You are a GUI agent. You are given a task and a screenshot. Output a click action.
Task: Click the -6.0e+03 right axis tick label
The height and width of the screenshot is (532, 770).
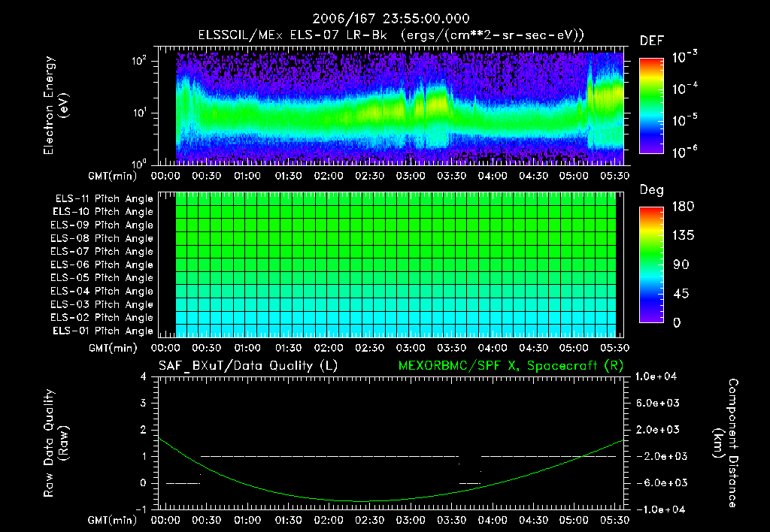point(658,483)
